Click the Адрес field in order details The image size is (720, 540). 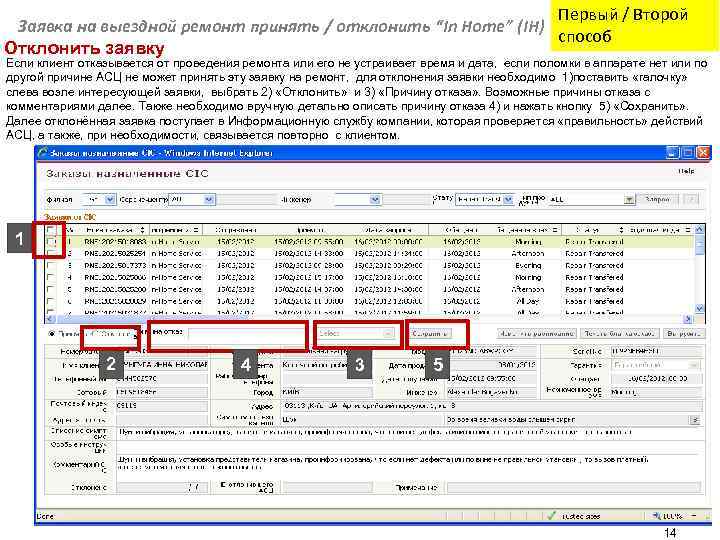click(492, 406)
